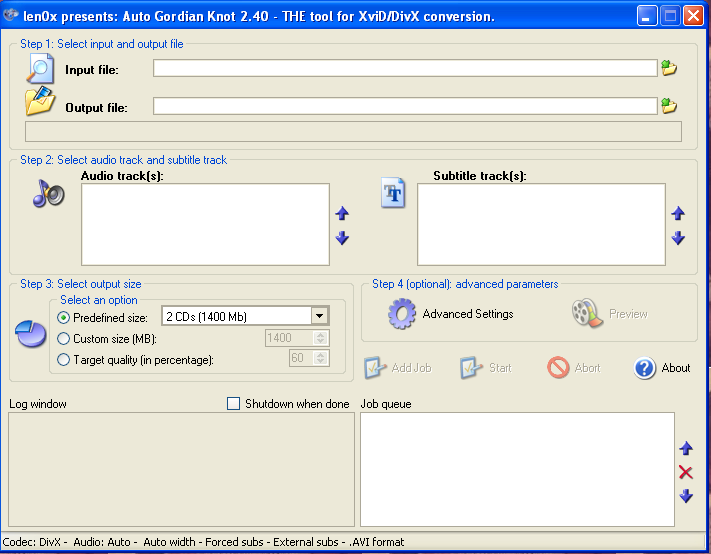Viewport: 711px width, 554px height.
Task: Click the audio track music speaker icon
Action: click(49, 194)
